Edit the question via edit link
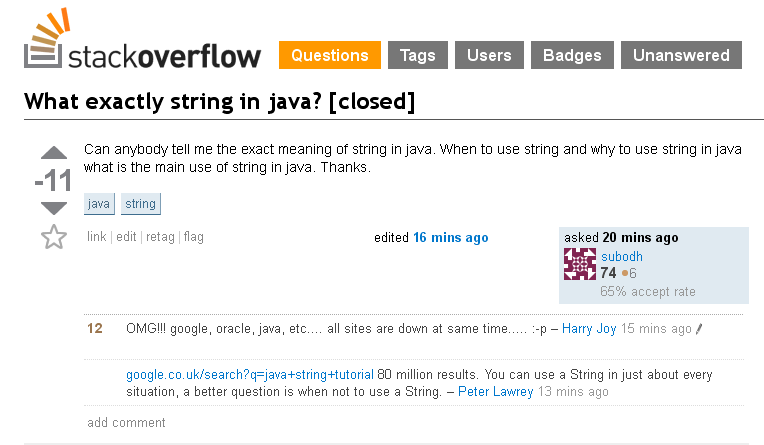Image resolution: width=764 pixels, height=445 pixels. (126, 237)
